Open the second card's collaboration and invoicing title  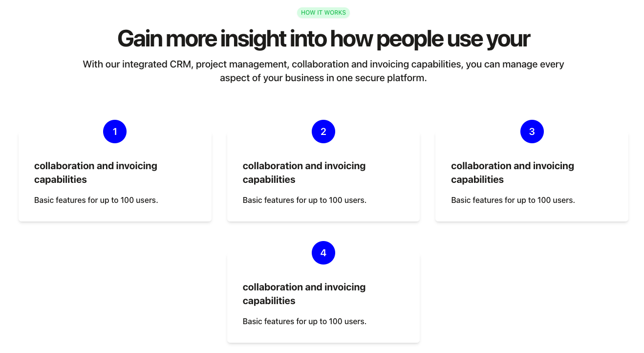[x=304, y=173]
